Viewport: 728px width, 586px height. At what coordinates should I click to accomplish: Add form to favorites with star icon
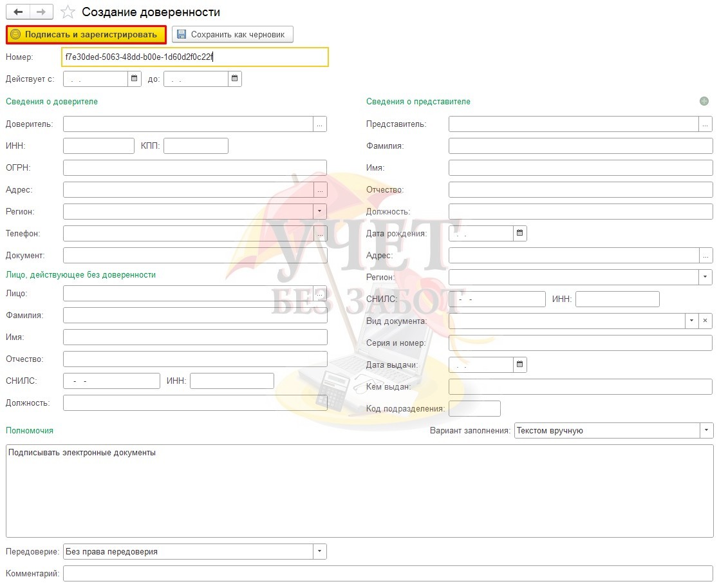pos(68,12)
